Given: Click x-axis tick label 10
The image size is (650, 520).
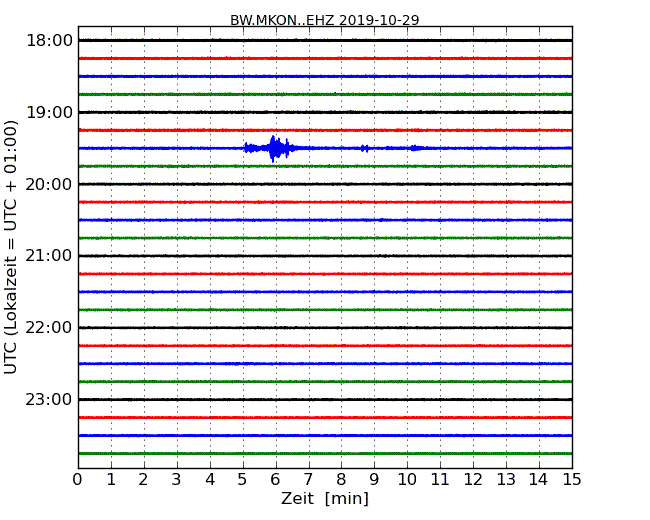Looking at the screenshot, I should 407,479.
